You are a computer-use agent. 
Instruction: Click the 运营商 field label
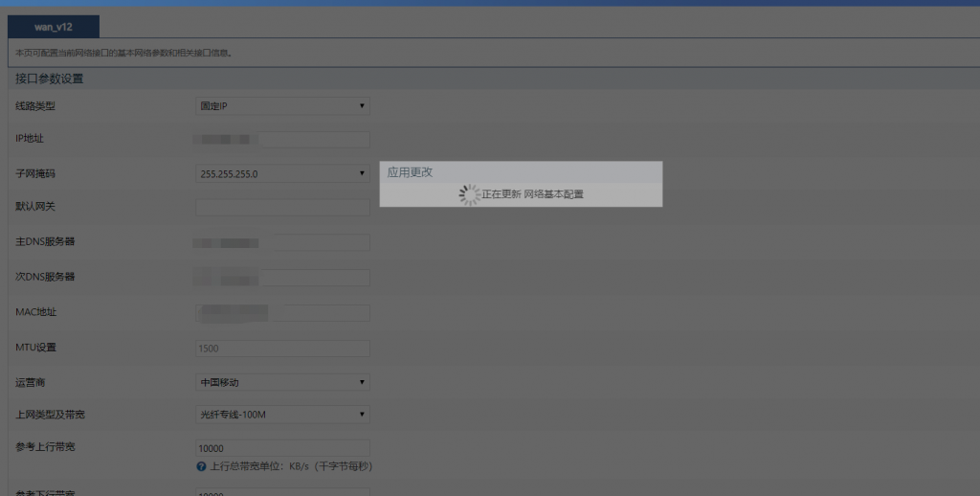coord(30,382)
